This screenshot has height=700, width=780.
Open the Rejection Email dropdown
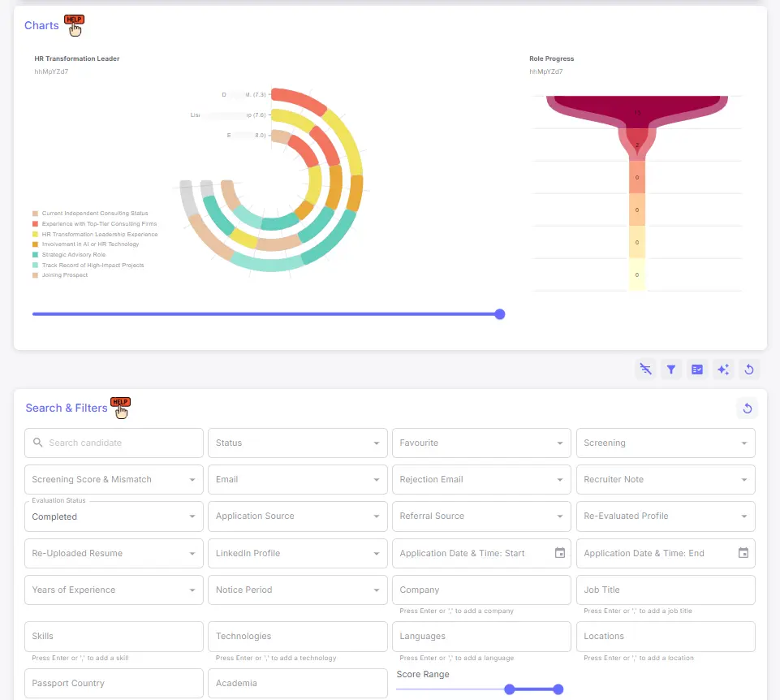click(481, 479)
